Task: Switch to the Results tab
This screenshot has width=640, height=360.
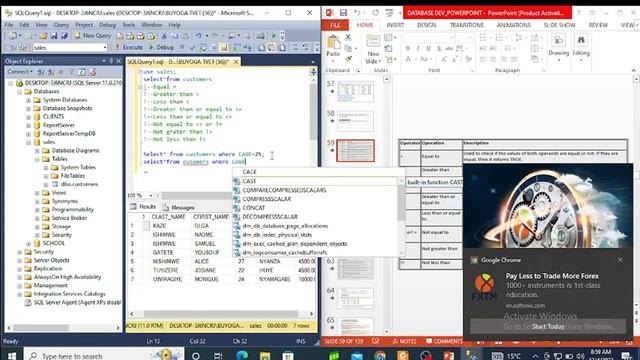Action: point(144,207)
